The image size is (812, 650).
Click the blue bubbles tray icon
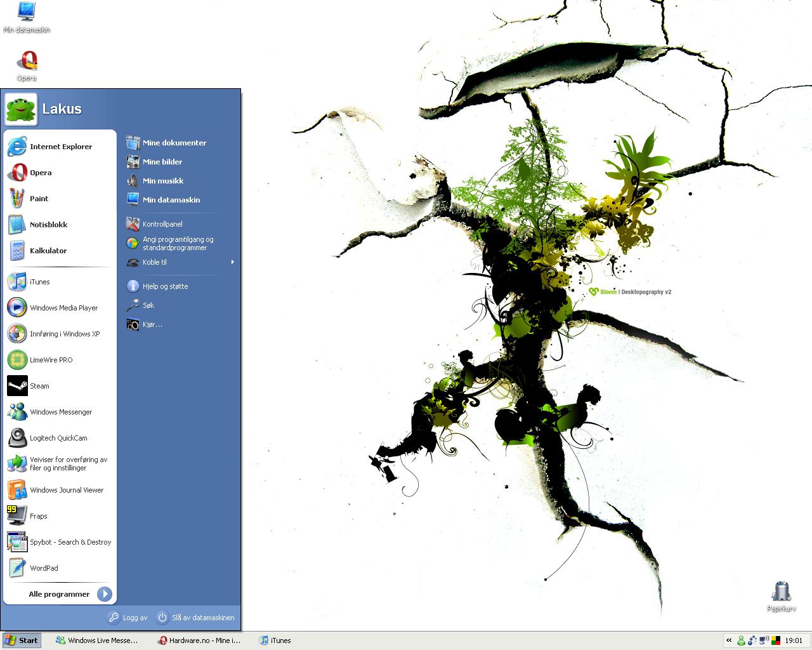752,640
